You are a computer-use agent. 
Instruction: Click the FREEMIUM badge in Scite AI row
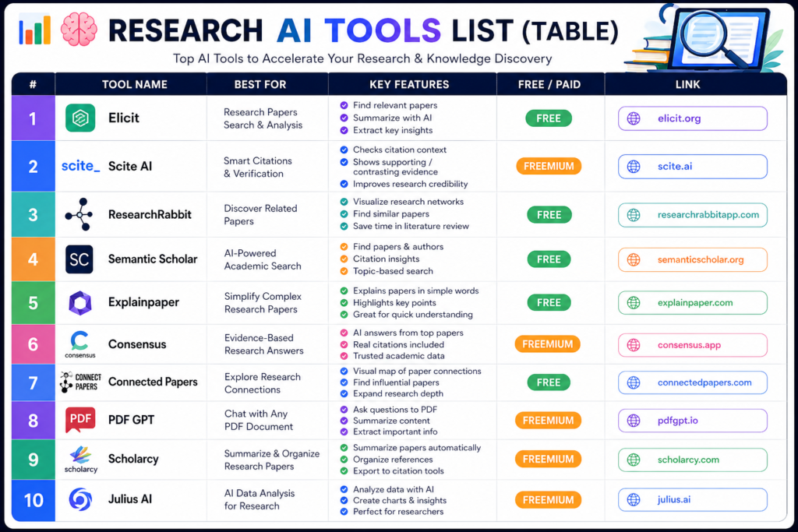[x=549, y=167]
